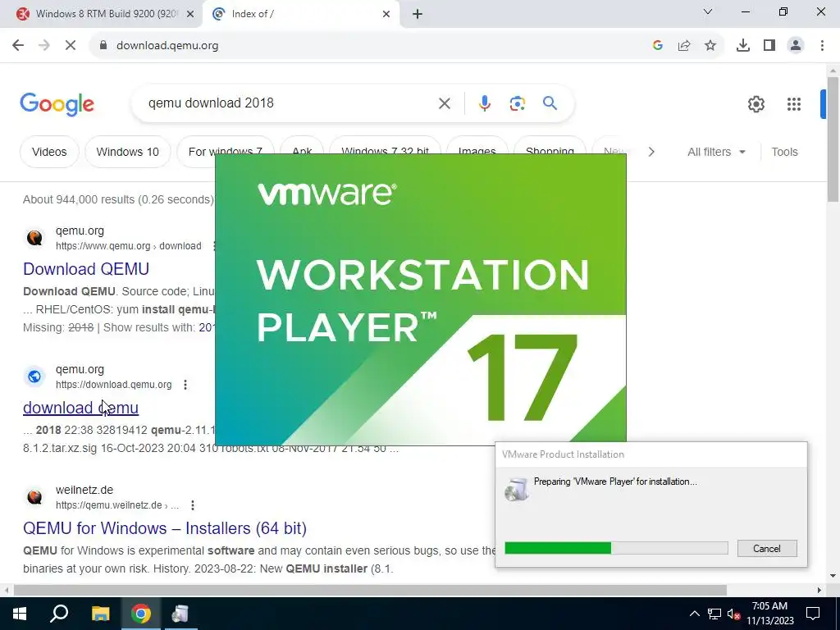Search by image with Google Lens icon
Viewport: 840px width, 630px height.
517,103
